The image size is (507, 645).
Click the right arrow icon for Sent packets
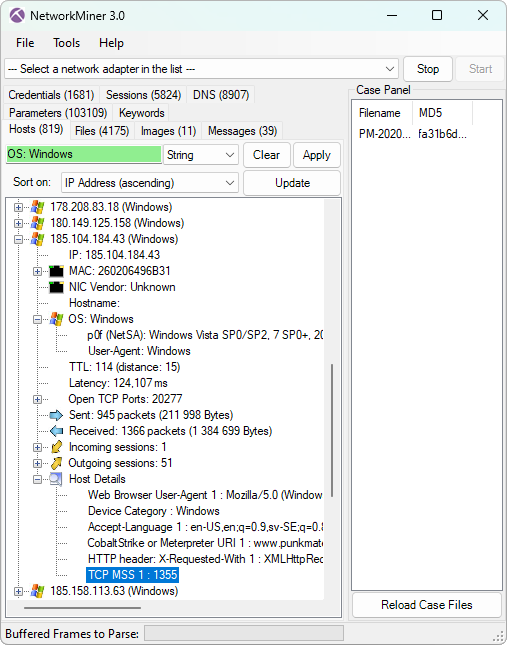click(56, 415)
